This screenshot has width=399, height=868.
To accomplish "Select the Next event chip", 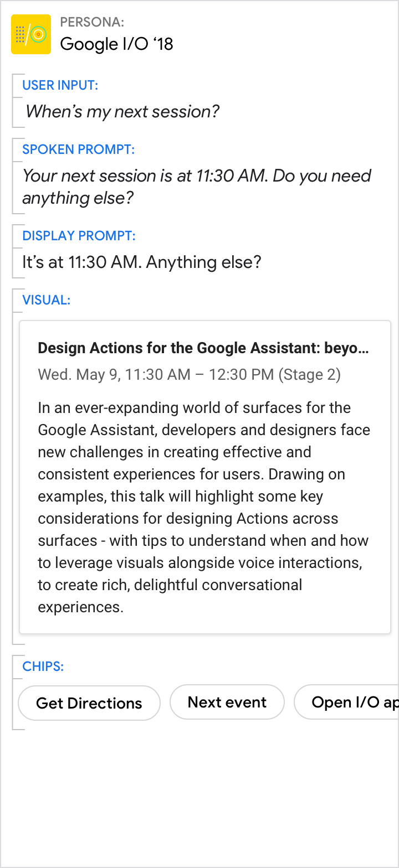I will [x=227, y=702].
